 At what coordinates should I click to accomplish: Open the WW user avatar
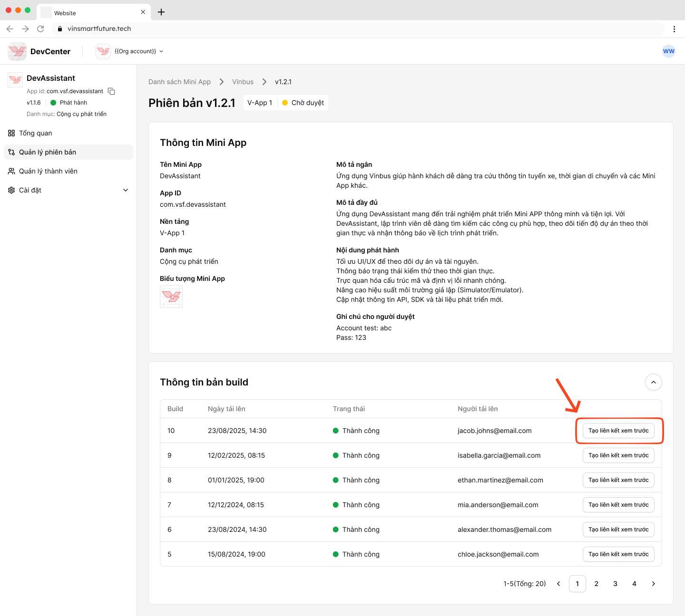click(669, 51)
